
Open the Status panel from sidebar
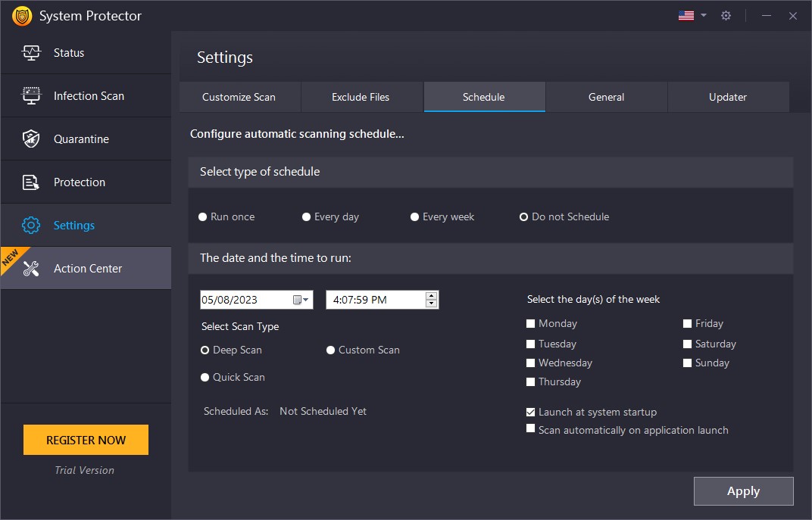(32, 52)
